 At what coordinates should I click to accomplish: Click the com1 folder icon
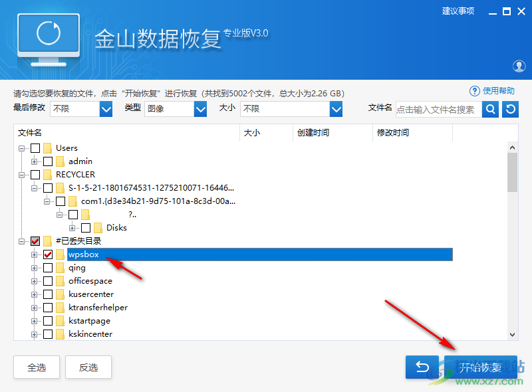pos(72,201)
